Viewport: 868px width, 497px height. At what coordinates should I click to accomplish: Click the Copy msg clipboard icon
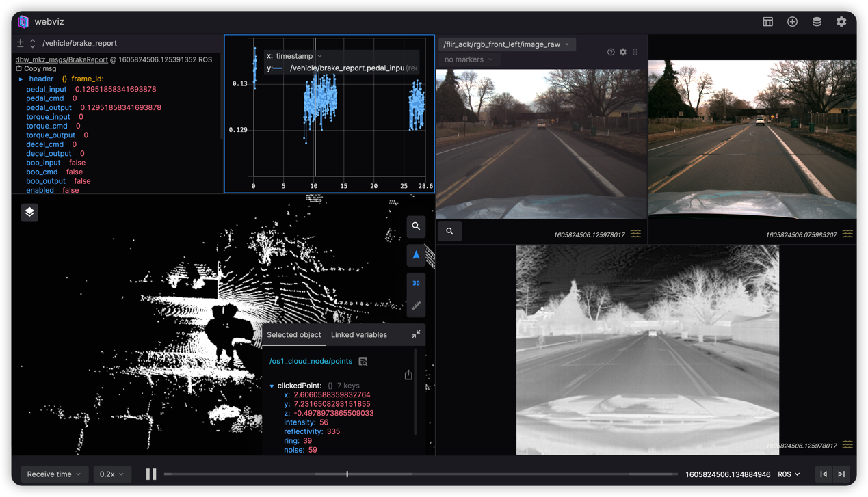click(x=19, y=68)
